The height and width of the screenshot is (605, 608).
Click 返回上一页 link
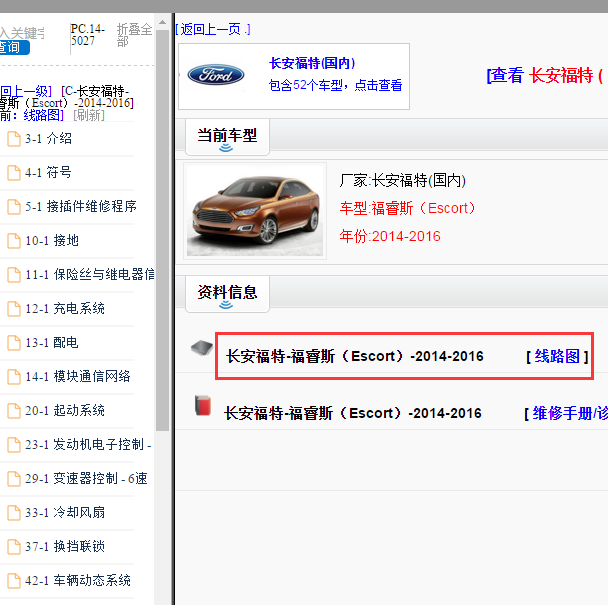[213, 29]
